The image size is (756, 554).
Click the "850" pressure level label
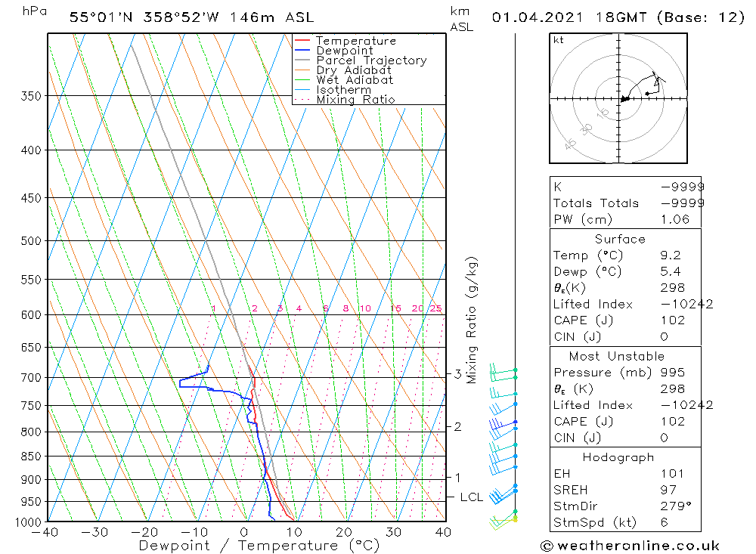tap(31, 456)
